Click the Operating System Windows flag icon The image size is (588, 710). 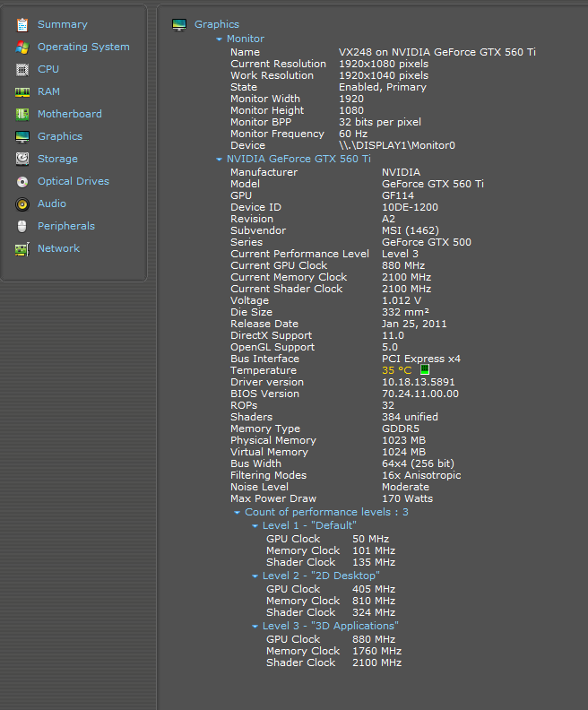pyautogui.click(x=22, y=47)
